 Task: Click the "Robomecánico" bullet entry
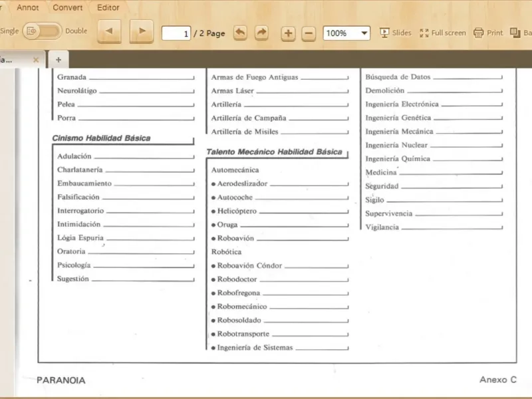pos(280,307)
